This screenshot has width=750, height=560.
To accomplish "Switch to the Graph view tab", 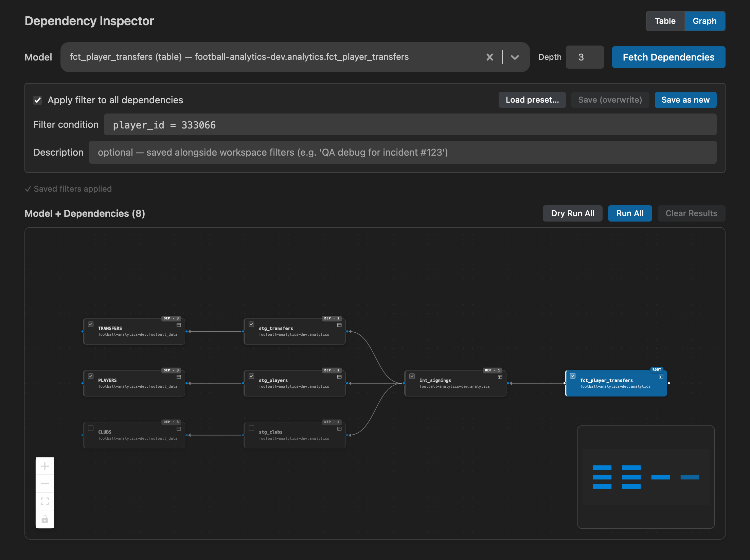I will (704, 21).
